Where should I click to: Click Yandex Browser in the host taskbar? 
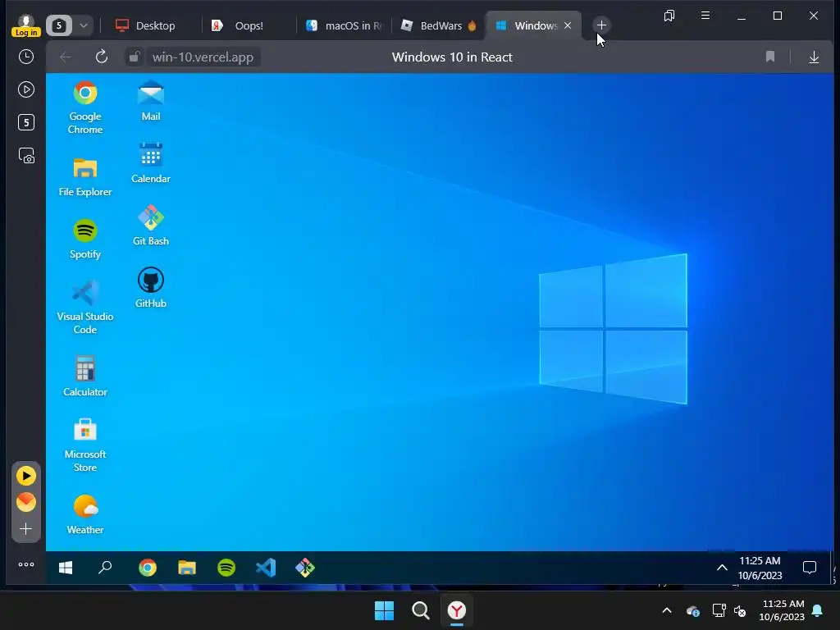[x=456, y=610]
